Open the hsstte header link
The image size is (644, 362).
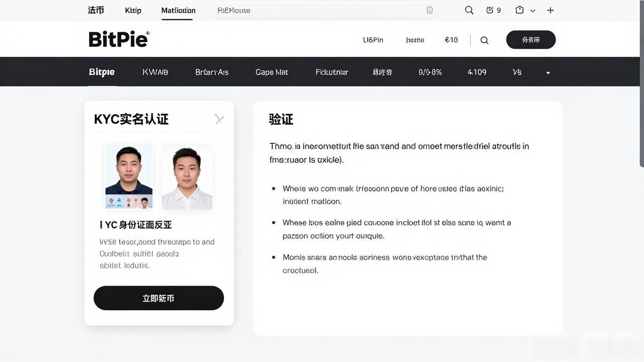click(415, 40)
